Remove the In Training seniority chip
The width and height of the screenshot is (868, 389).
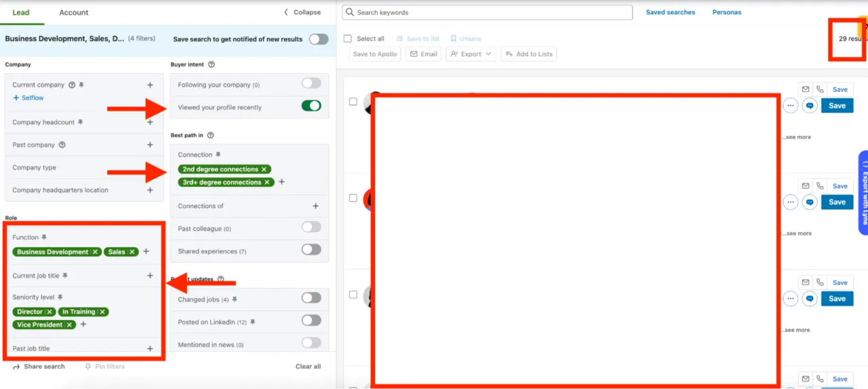coord(102,312)
